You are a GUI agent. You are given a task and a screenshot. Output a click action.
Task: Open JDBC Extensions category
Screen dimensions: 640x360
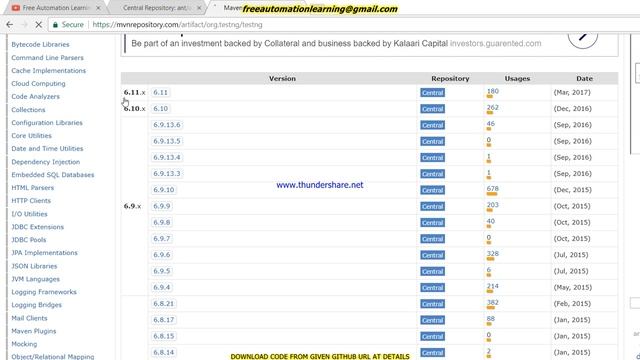[38, 227]
